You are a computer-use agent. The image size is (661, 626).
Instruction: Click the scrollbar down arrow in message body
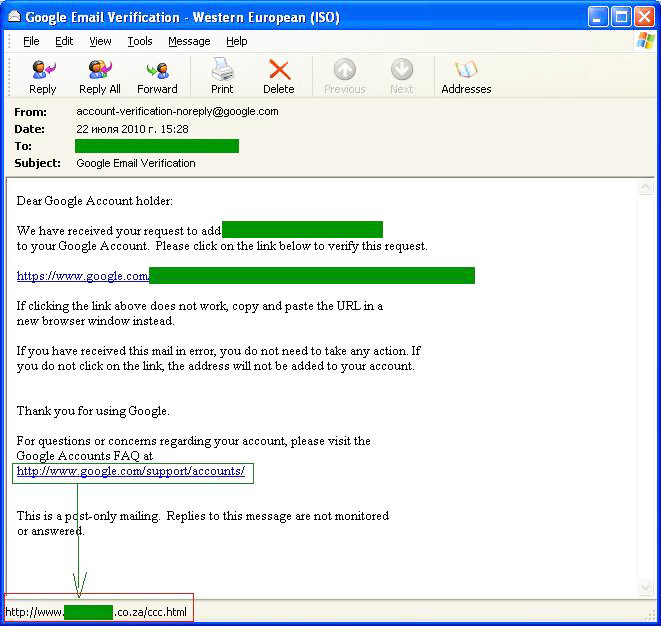pos(645,587)
